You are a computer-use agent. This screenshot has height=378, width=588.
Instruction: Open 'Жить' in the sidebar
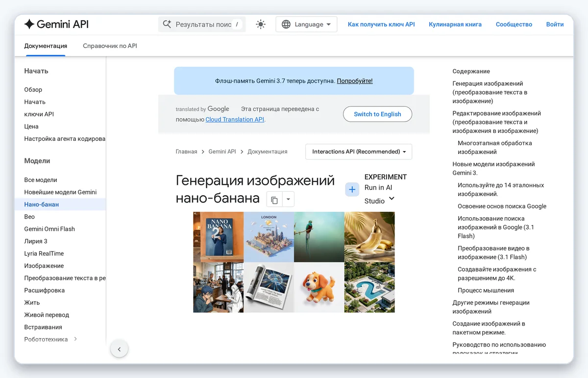click(32, 302)
